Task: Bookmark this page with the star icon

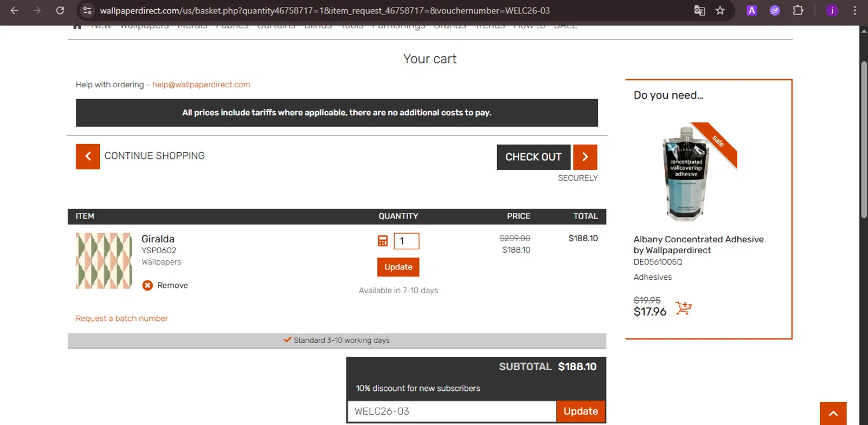Action: [720, 10]
